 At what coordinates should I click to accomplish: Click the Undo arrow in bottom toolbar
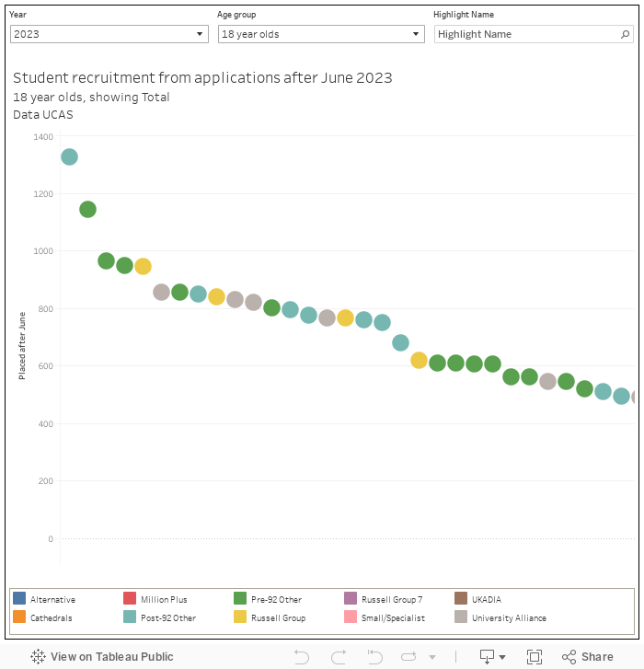pos(301,657)
